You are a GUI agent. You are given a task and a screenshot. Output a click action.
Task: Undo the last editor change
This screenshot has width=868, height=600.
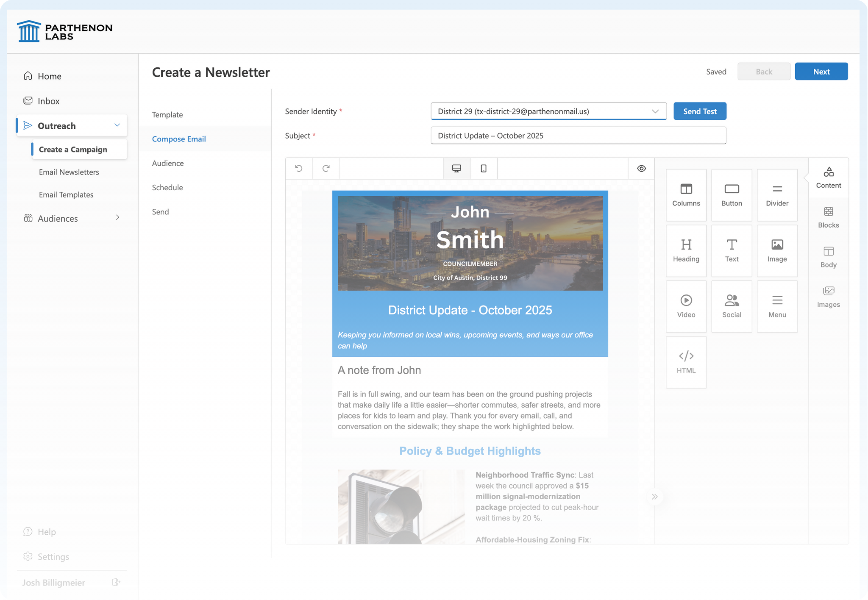(x=299, y=168)
